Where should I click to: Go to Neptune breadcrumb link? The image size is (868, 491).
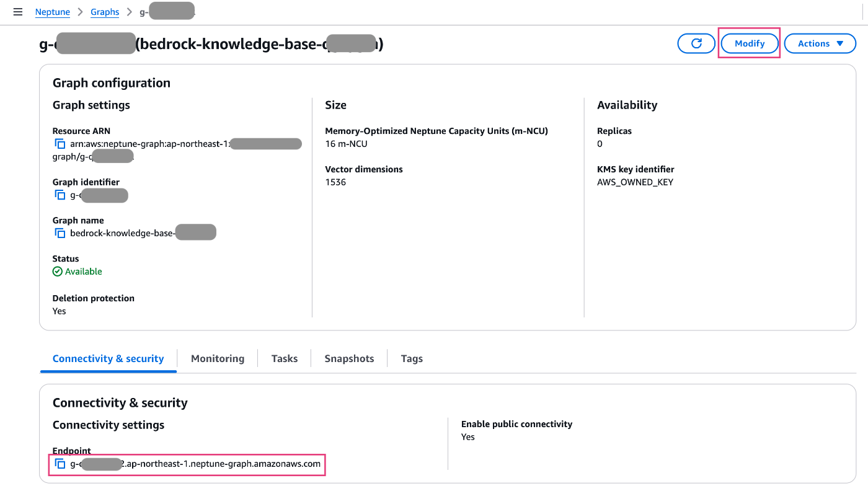tap(53, 12)
